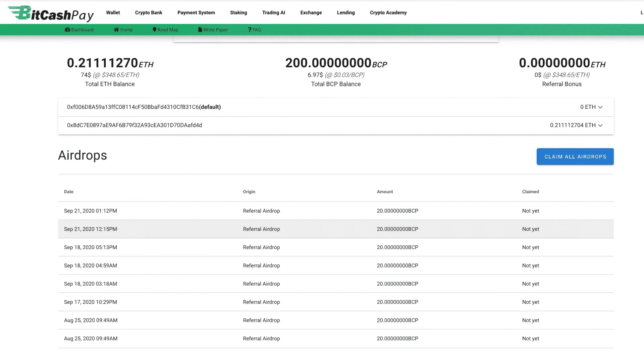Click the BitCashPay logo
This screenshot has width=644, height=354.
coord(51,13)
